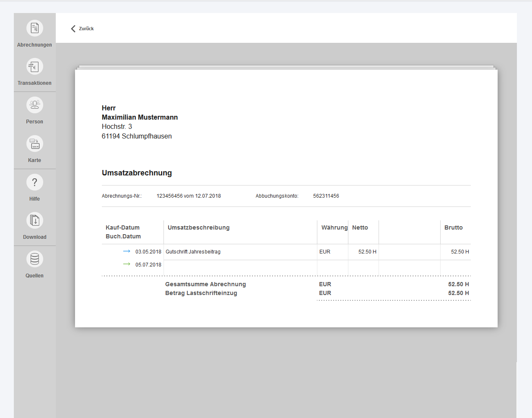Click the Abbuchungskonto label
This screenshot has height=418, width=532.
click(x=277, y=196)
